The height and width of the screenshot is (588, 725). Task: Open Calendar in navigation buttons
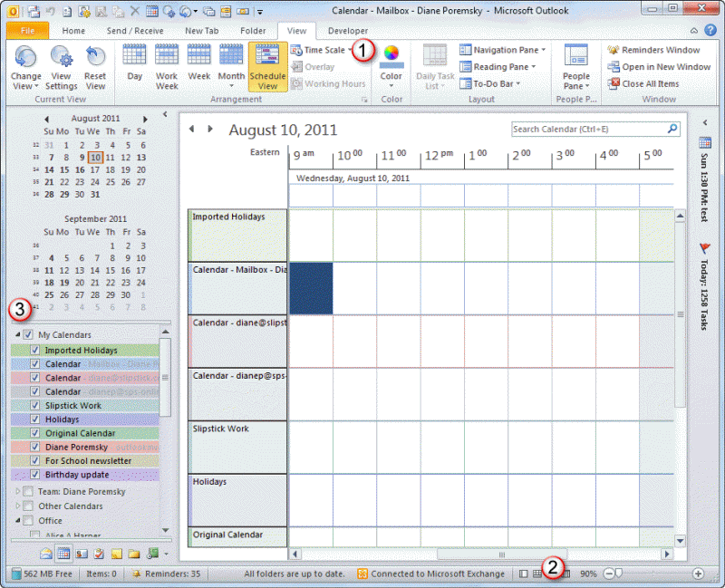point(63,553)
